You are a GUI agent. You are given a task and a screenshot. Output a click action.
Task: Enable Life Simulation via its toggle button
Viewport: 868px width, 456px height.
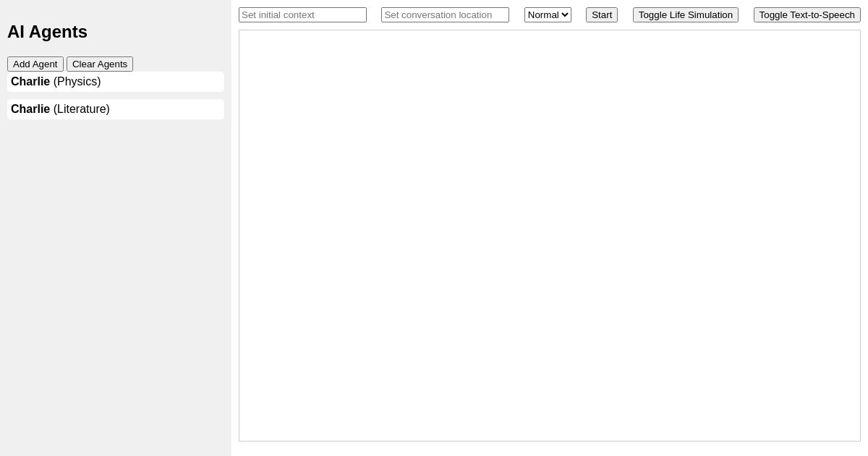tap(685, 14)
